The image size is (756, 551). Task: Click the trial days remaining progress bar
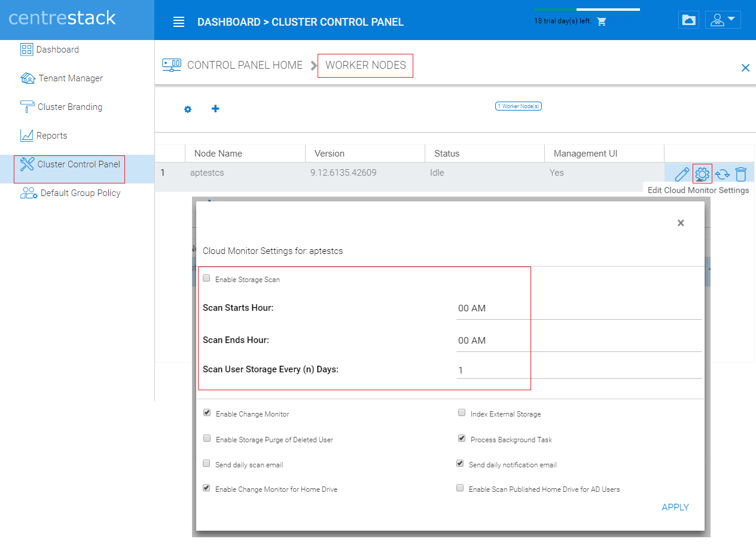click(587, 10)
